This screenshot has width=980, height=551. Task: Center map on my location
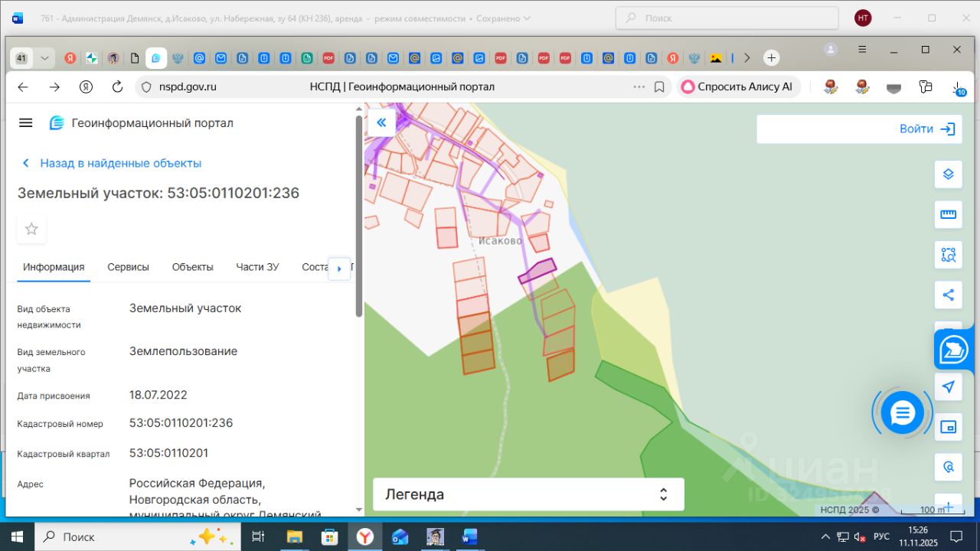(x=948, y=386)
